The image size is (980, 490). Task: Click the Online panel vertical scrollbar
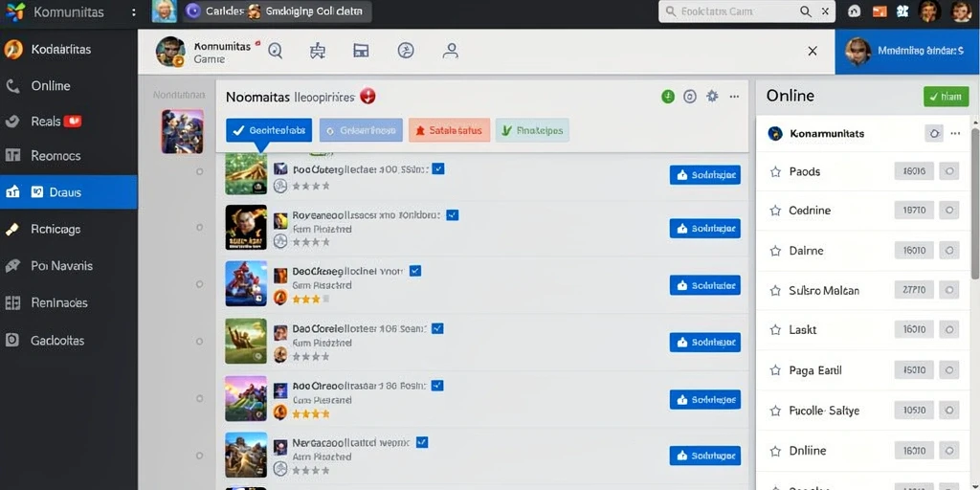coord(975,203)
